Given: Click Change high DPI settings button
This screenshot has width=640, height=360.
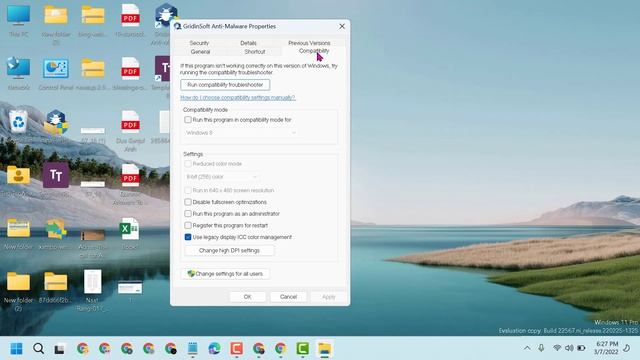Looking at the screenshot, I should [x=229, y=251].
